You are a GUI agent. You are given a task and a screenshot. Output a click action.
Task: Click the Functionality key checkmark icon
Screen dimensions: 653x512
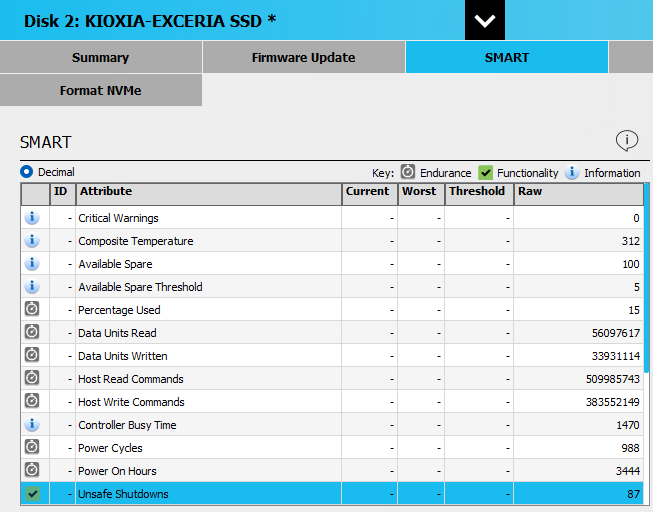485,172
